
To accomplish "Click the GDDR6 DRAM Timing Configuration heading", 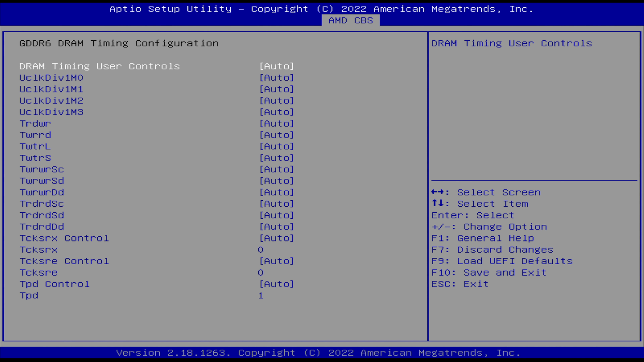I will pyautogui.click(x=119, y=43).
